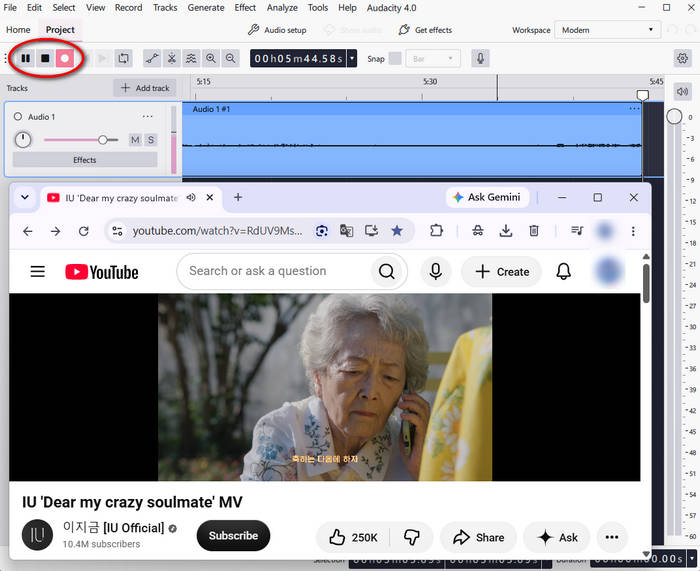Click the YouTube search magnifier button
The width and height of the screenshot is (700, 571).
pos(387,271)
